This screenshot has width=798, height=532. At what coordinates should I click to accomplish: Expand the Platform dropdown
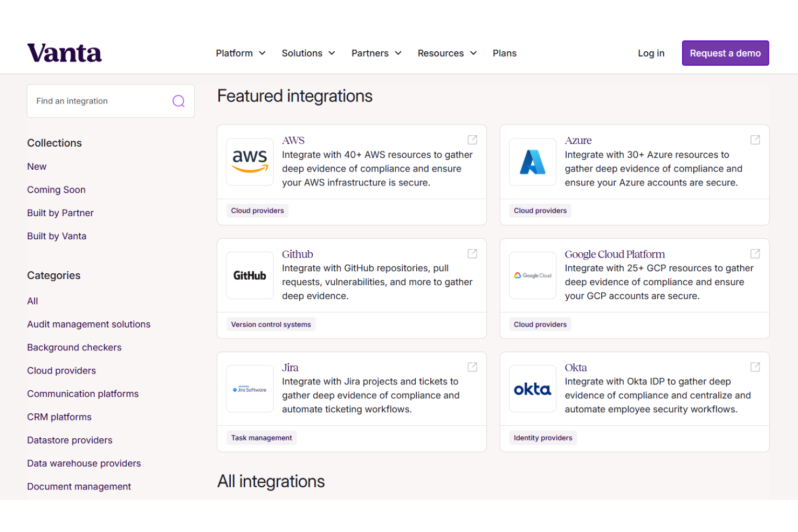[x=240, y=53]
